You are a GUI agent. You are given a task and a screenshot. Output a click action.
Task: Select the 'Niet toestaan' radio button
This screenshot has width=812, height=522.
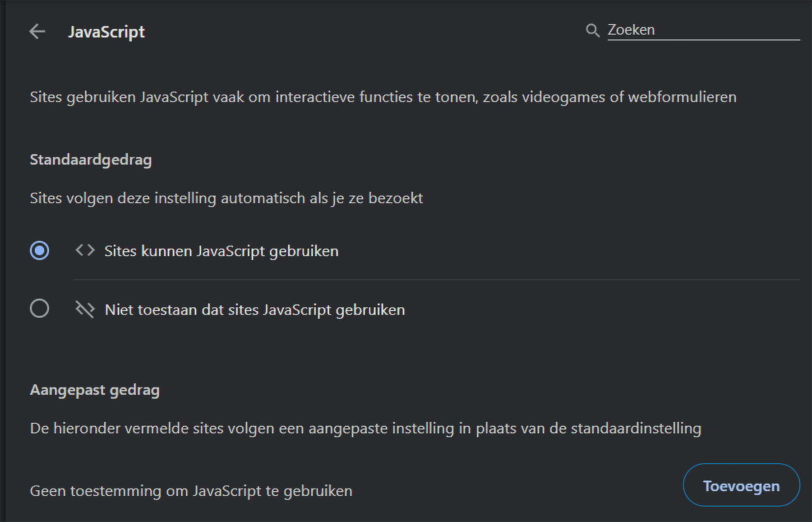click(x=40, y=309)
